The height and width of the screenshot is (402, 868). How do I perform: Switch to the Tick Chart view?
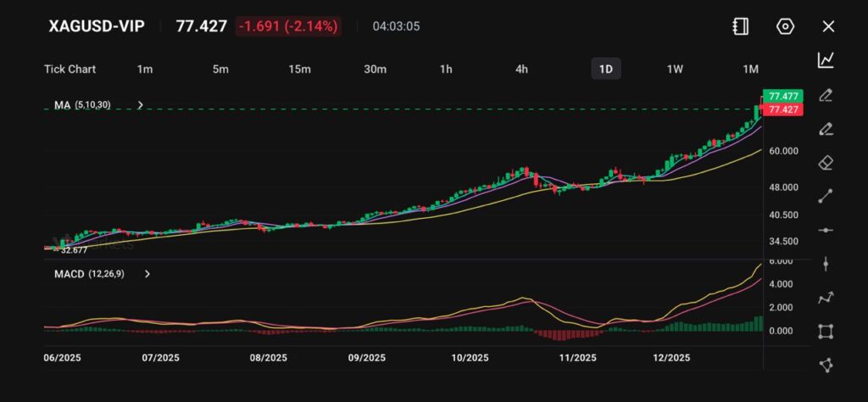(x=70, y=69)
